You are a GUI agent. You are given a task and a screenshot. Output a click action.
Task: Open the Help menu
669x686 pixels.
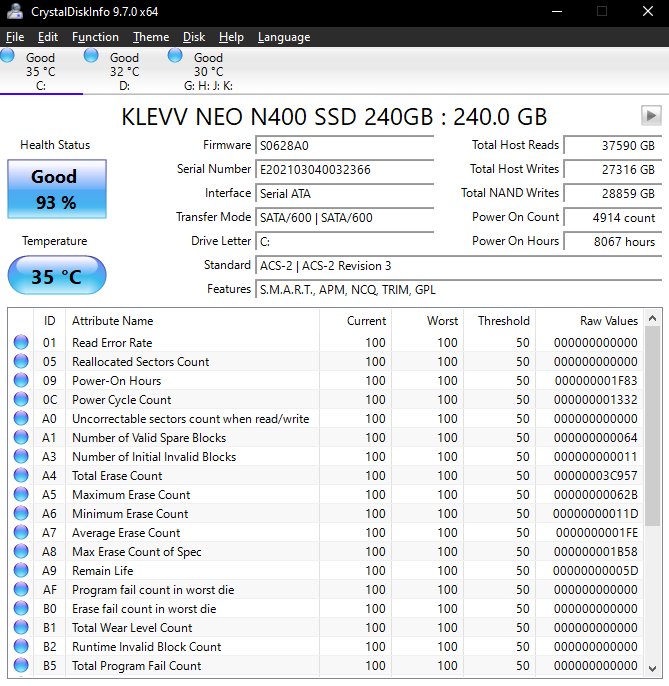point(231,37)
